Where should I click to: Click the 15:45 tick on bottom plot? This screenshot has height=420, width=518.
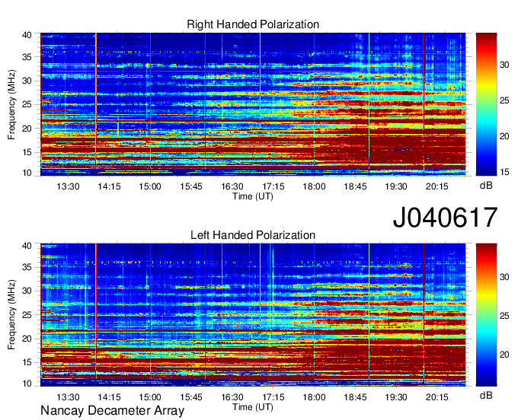pos(191,397)
